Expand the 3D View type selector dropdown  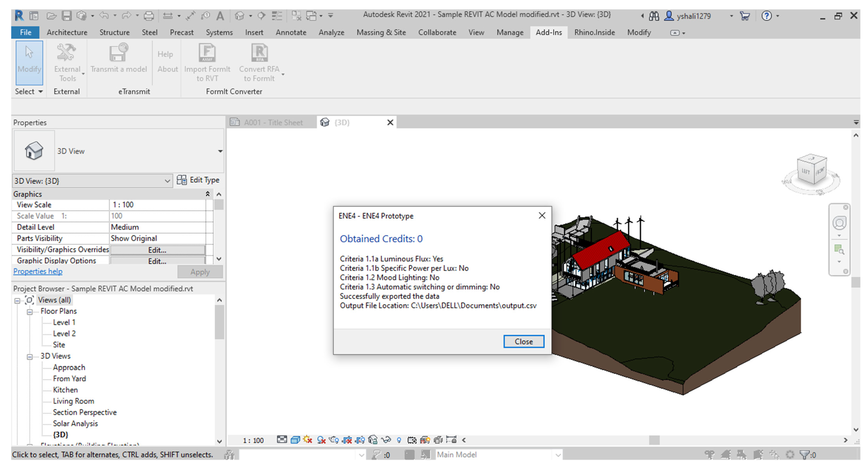click(220, 151)
